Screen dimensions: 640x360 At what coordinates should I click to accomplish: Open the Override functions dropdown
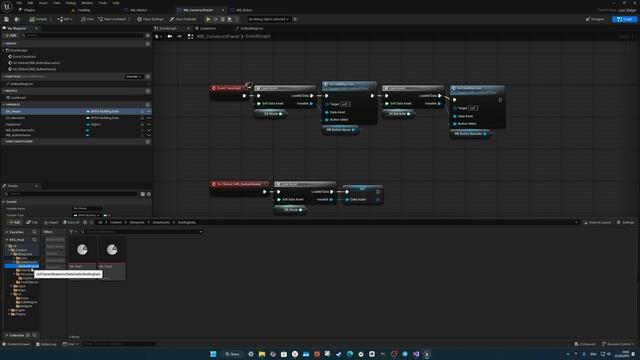(134, 77)
